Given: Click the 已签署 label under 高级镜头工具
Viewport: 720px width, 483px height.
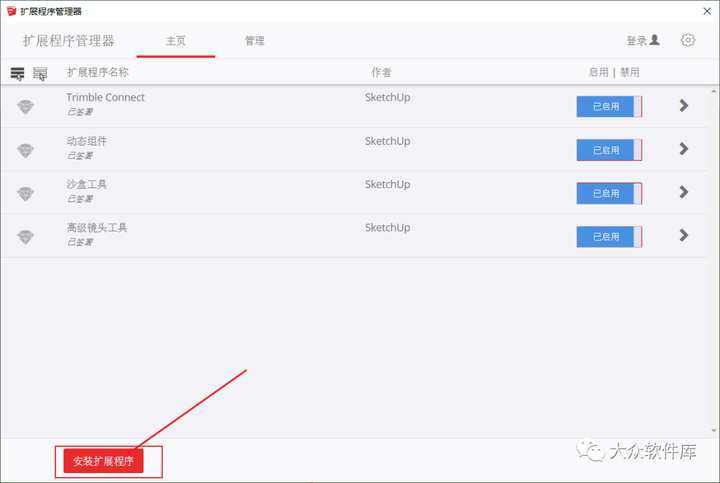Looking at the screenshot, I should point(80,242).
